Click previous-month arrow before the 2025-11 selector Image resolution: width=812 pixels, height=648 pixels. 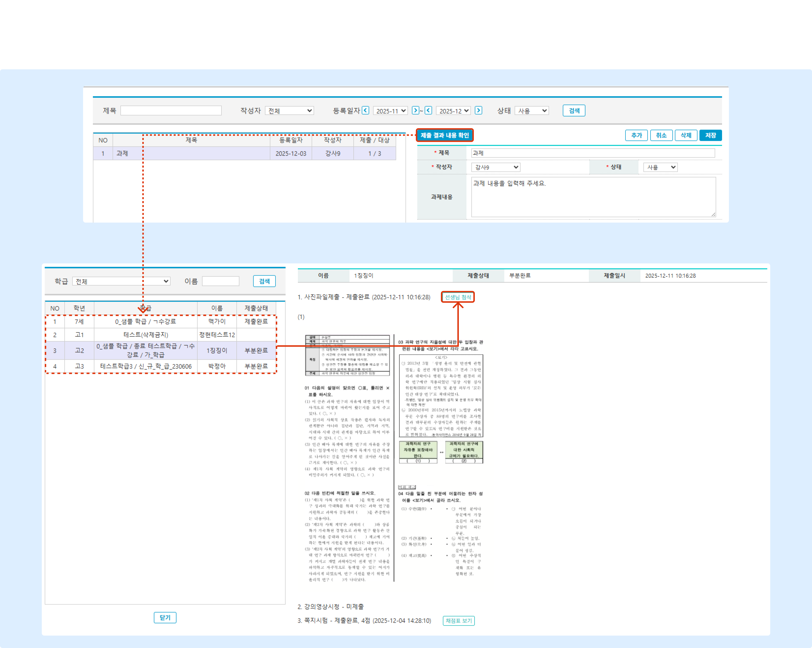365,110
